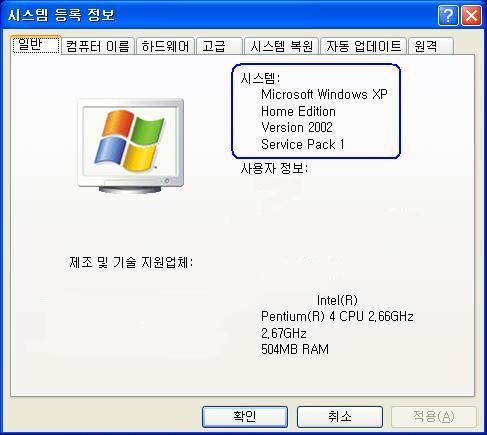Switch to the 컴퓨터 이름 tab

(98, 46)
